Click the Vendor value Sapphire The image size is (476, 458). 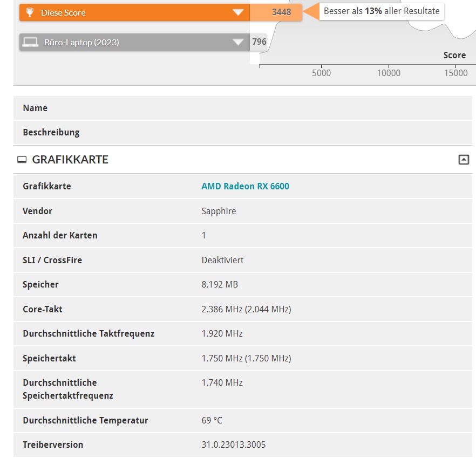click(219, 211)
